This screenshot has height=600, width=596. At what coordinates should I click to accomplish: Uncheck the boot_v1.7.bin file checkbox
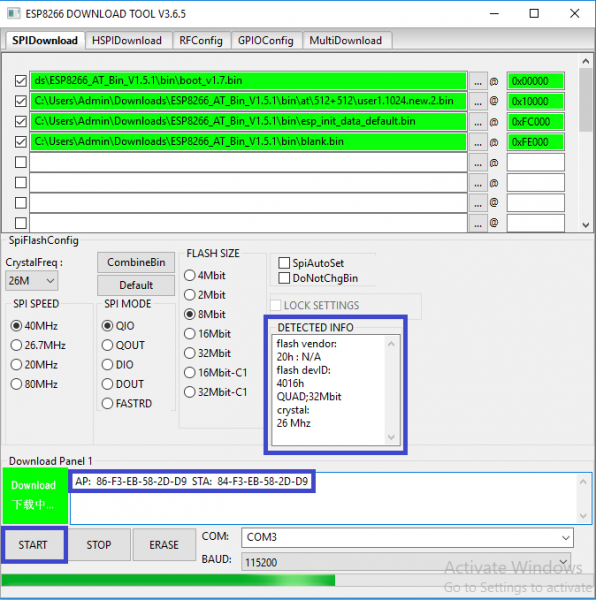21,81
